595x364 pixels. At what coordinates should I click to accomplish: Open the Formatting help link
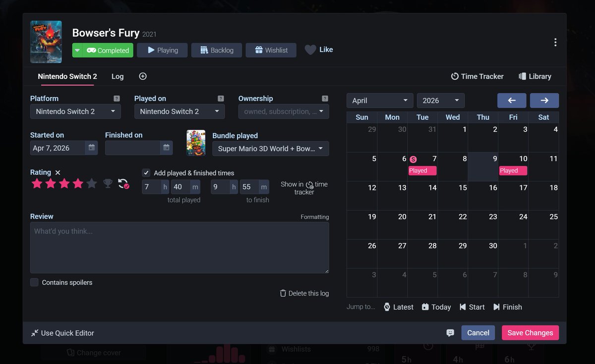(x=314, y=217)
